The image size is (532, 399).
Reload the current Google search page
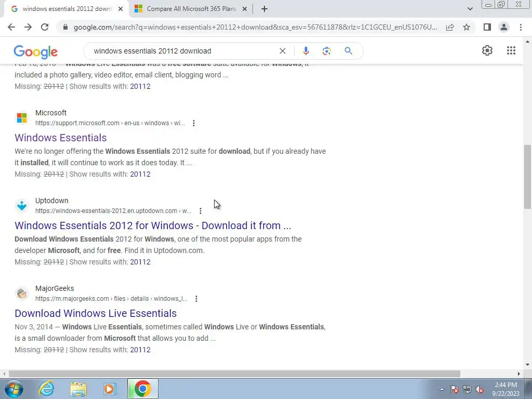pyautogui.click(x=45, y=27)
